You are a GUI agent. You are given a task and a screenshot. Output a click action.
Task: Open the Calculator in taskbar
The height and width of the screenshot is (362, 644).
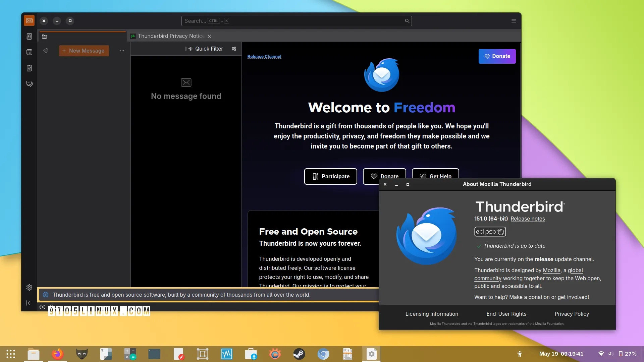(130, 354)
